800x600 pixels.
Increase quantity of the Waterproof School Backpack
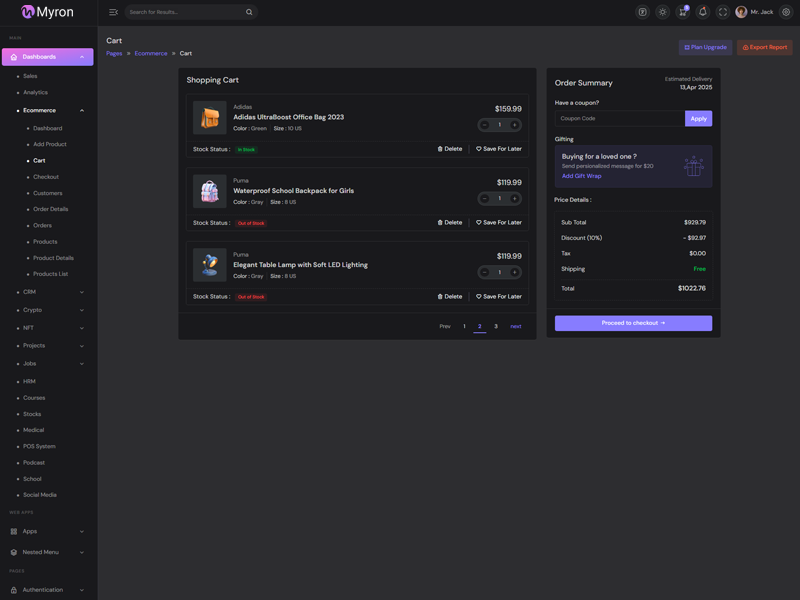tap(515, 199)
